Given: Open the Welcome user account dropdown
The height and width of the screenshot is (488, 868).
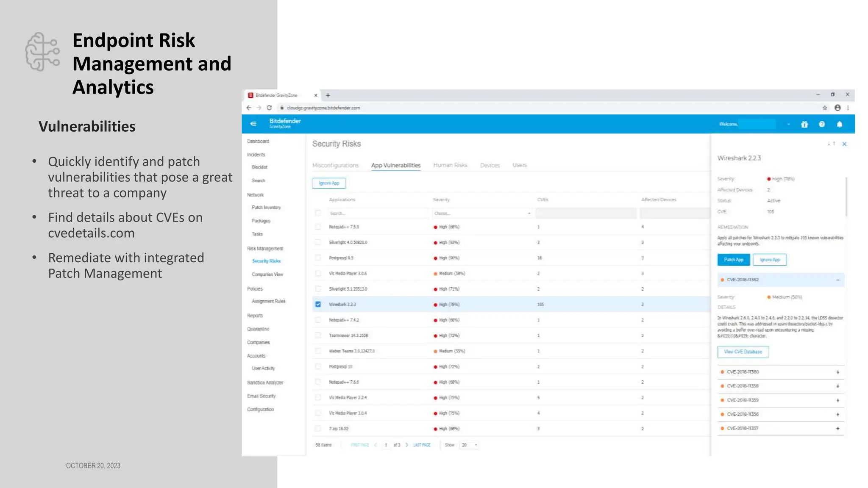Looking at the screenshot, I should [x=789, y=124].
